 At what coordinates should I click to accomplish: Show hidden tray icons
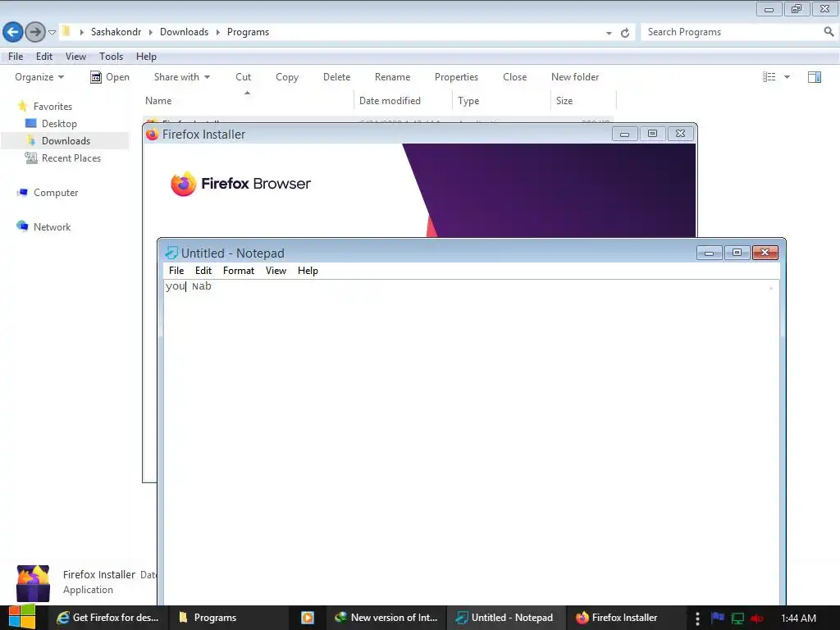click(x=697, y=619)
